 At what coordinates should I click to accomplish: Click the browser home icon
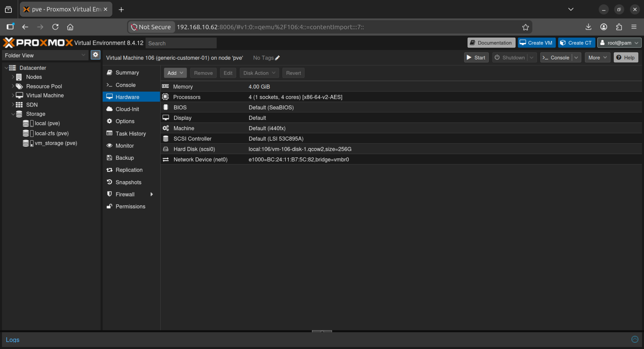(x=70, y=27)
